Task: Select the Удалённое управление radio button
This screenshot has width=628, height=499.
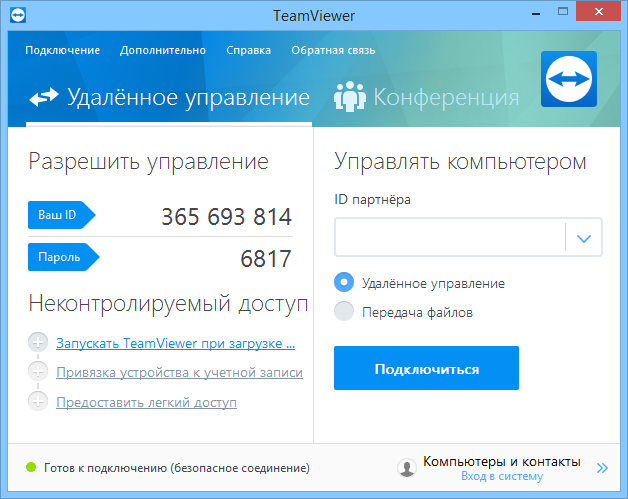Action: (x=344, y=282)
